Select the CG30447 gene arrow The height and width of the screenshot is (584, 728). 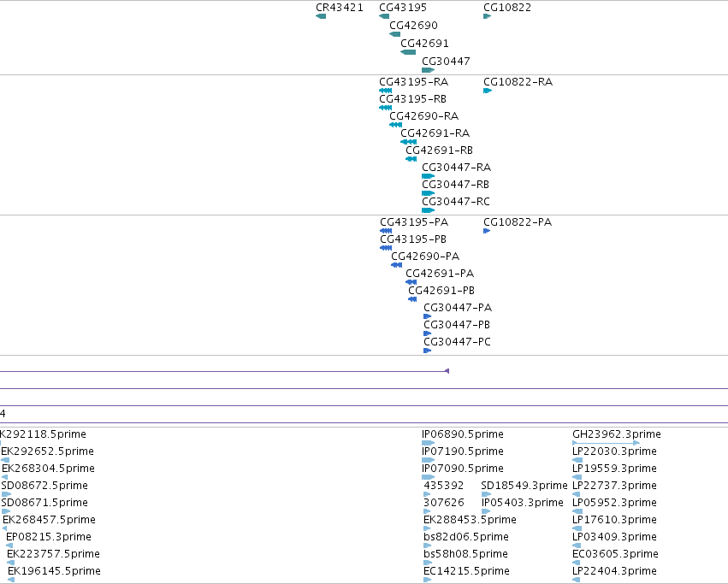[428, 70]
